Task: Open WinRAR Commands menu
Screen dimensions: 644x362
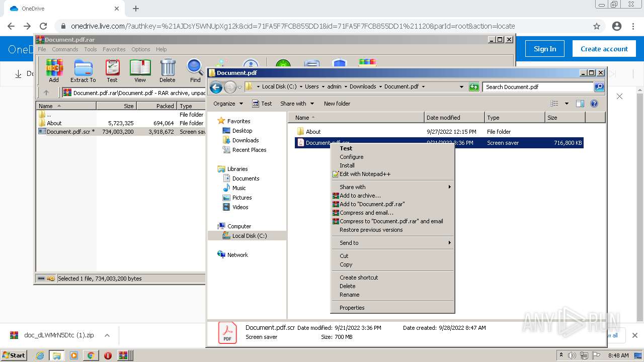Action: 65,49
